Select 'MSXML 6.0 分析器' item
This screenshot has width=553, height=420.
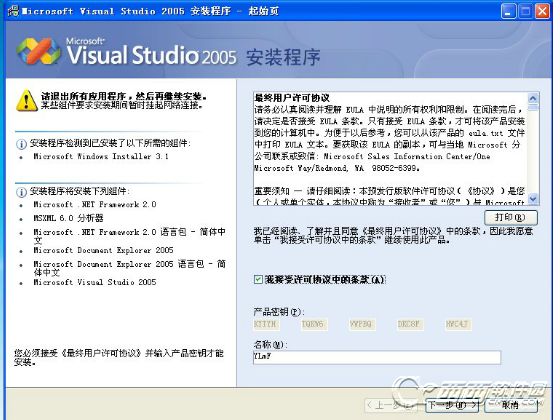click(x=68, y=218)
